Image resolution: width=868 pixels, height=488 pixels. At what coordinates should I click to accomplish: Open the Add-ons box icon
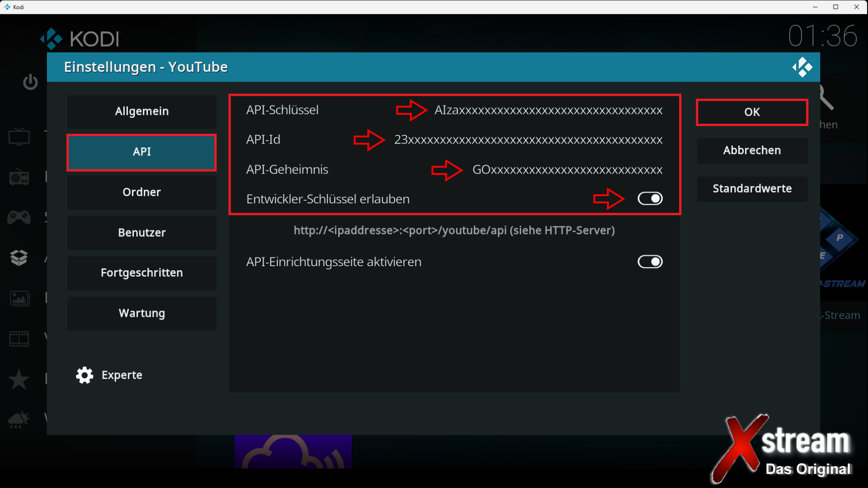point(19,258)
